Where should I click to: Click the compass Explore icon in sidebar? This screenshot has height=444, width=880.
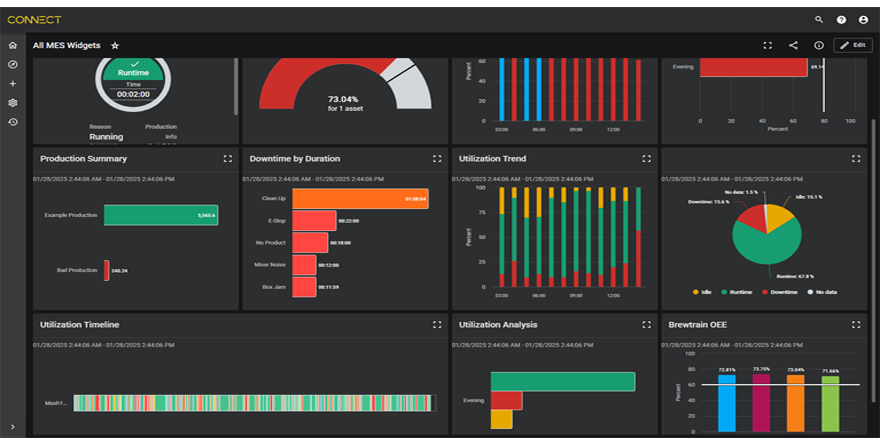click(x=12, y=64)
